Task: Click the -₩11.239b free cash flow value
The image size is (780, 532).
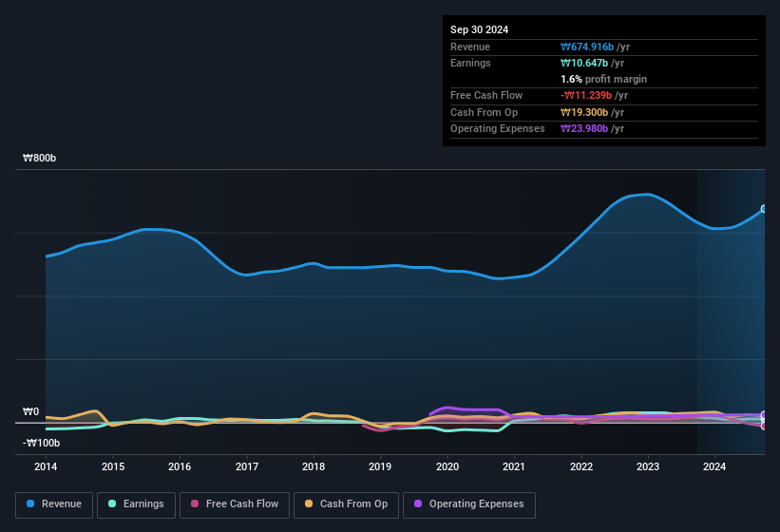Action: tap(586, 95)
